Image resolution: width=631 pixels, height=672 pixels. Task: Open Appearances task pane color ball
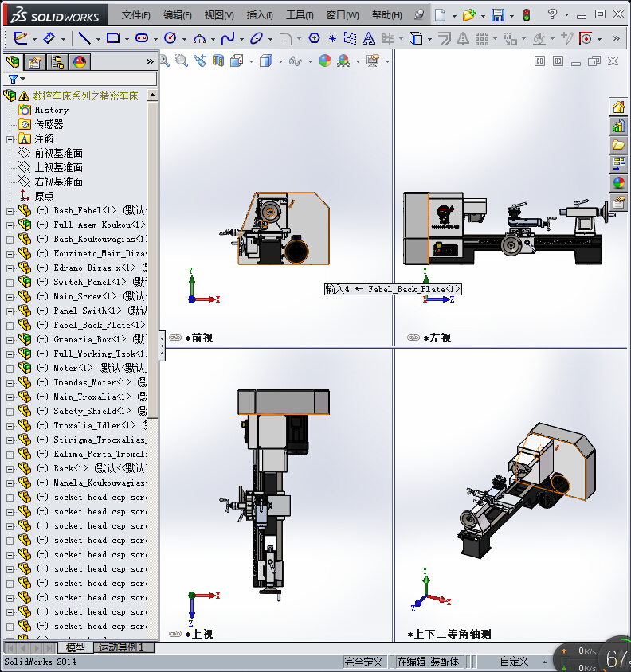point(618,183)
